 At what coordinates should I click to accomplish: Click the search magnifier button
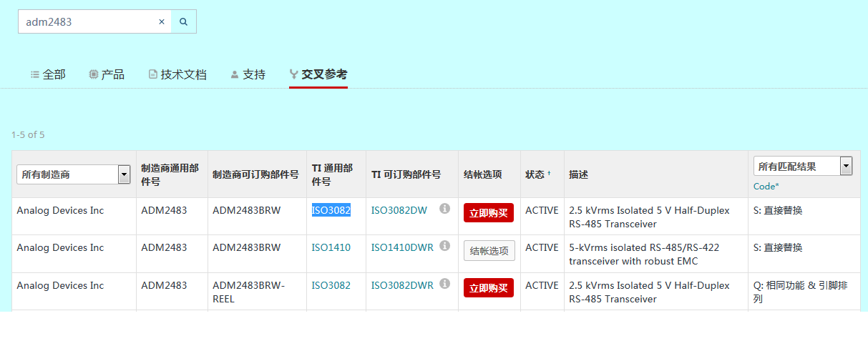184,22
